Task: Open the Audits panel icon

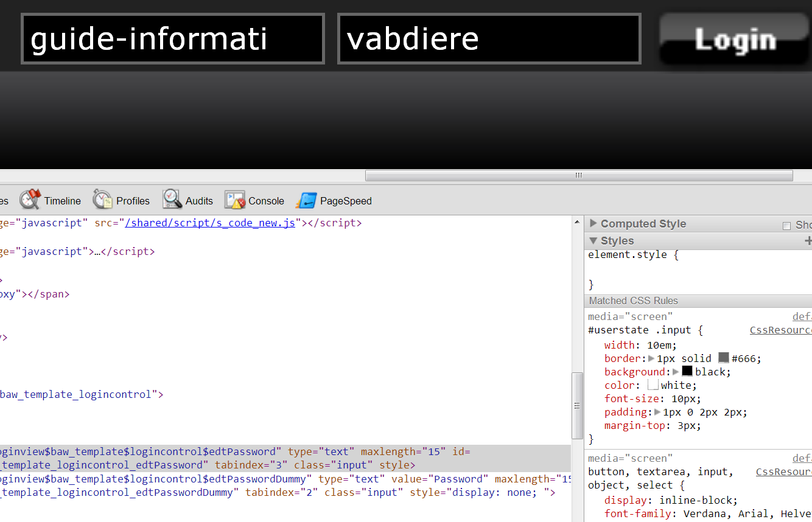Action: pos(172,199)
